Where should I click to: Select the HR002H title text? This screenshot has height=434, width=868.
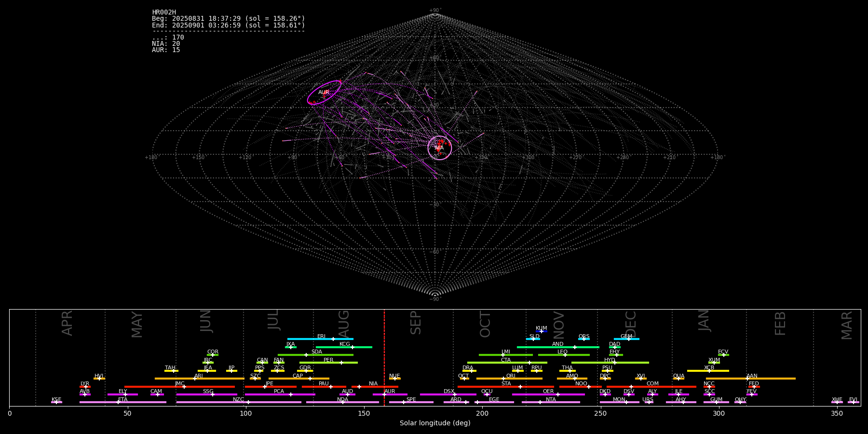(x=164, y=13)
